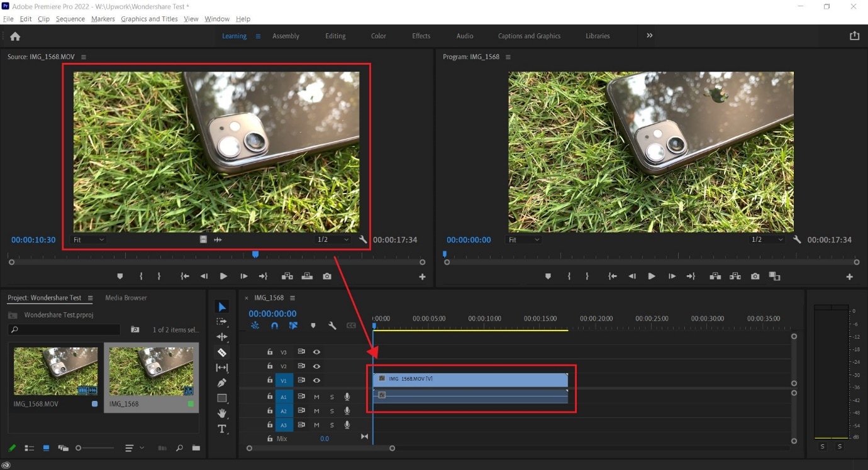
Task: Select the Razor tool
Action: click(222, 352)
